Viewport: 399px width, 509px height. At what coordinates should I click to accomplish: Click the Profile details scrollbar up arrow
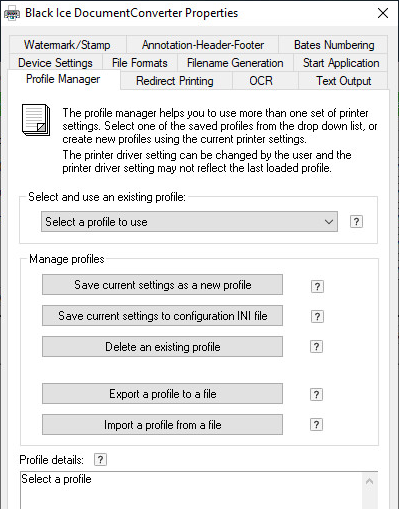pyautogui.click(x=369, y=481)
